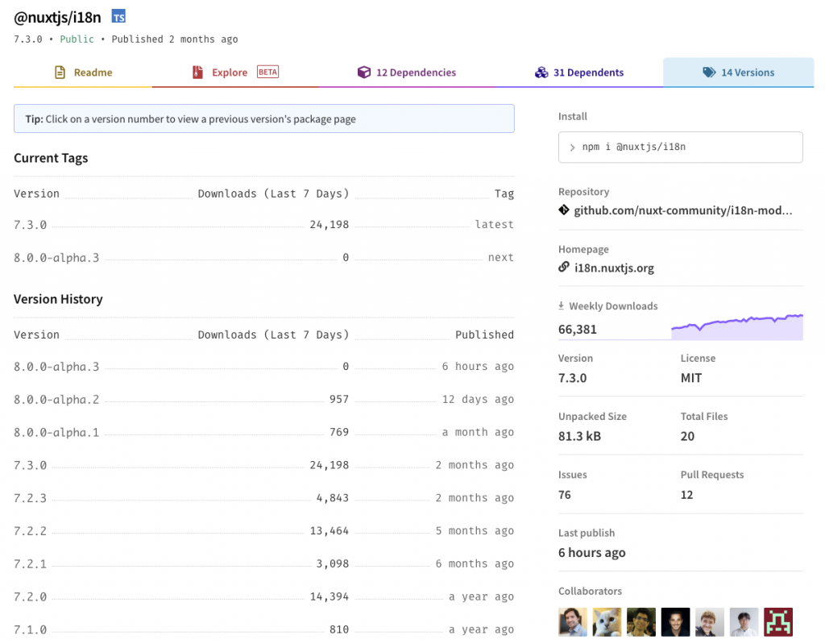Click the 24,198 downloads under Current Tags
Viewport: 825px width, 644px height.
coord(330,225)
